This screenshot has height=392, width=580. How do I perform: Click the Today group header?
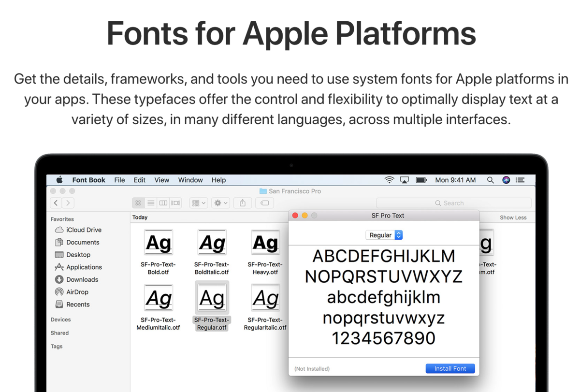point(140,218)
